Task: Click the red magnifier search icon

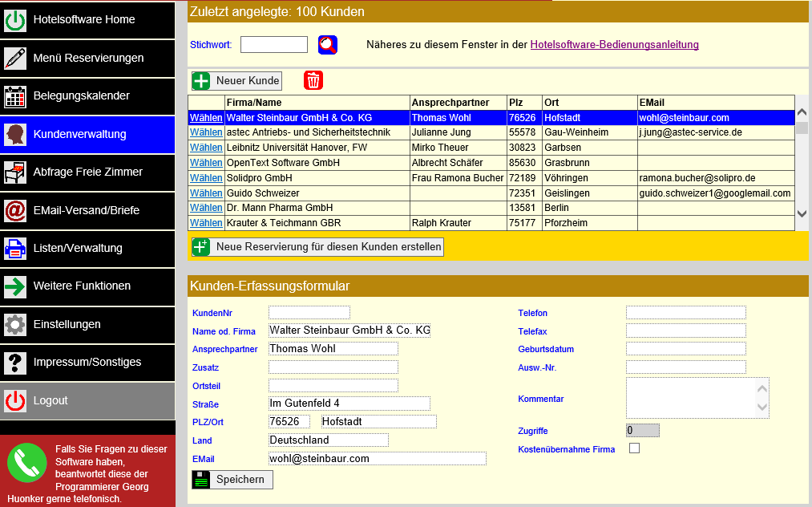Action: click(x=327, y=45)
